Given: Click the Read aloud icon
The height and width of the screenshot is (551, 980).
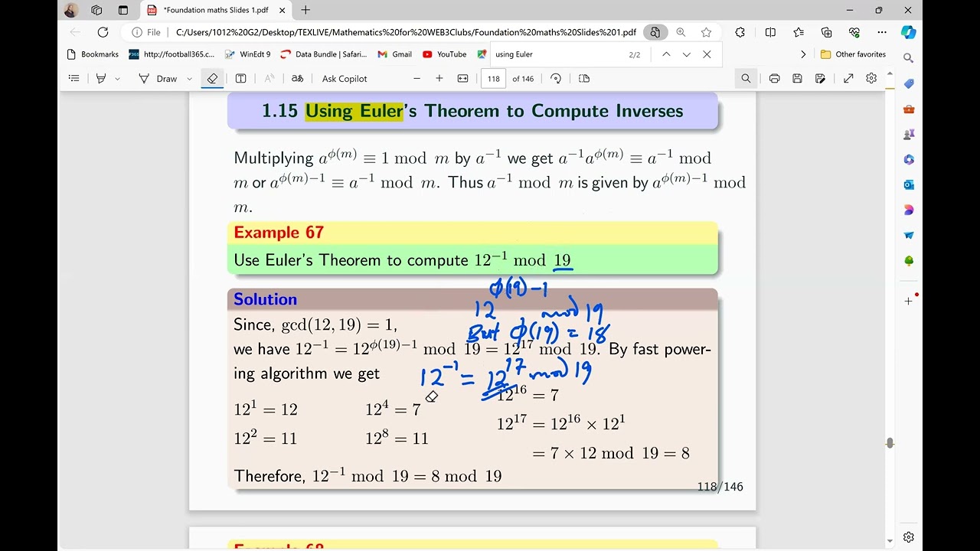Looking at the screenshot, I should pyautogui.click(x=269, y=78).
